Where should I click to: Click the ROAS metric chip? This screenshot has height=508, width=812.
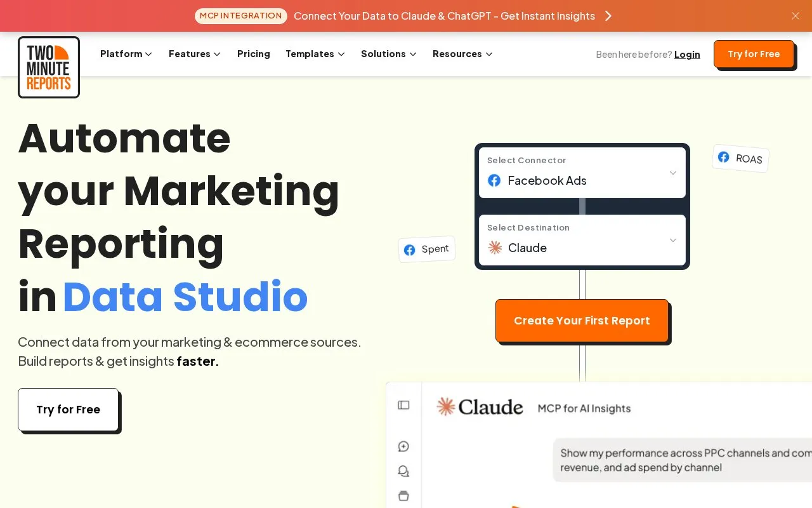click(x=741, y=158)
